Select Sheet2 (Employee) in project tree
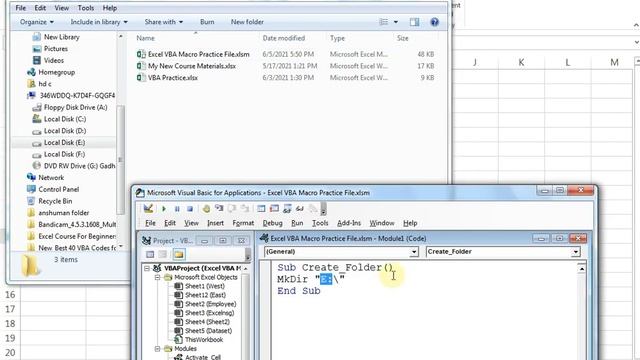Image resolution: width=640 pixels, height=360 pixels. 210,304
